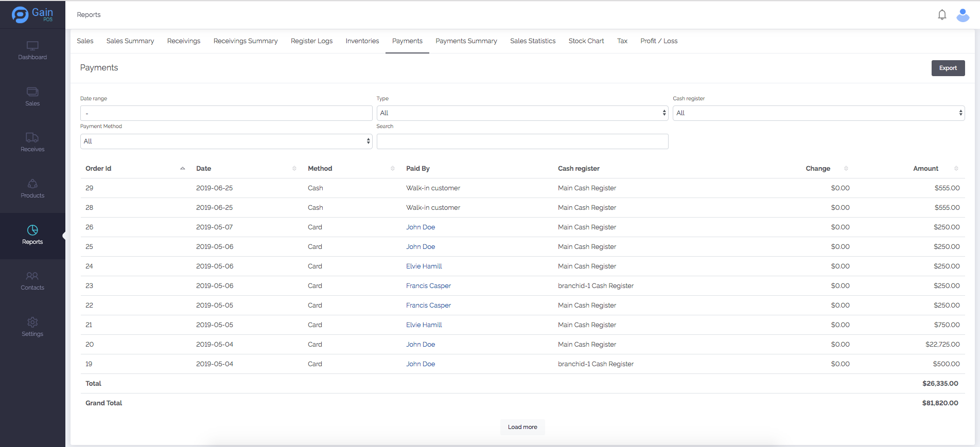This screenshot has height=447, width=980.
Task: Open the user profile avatar
Action: pos(962,15)
